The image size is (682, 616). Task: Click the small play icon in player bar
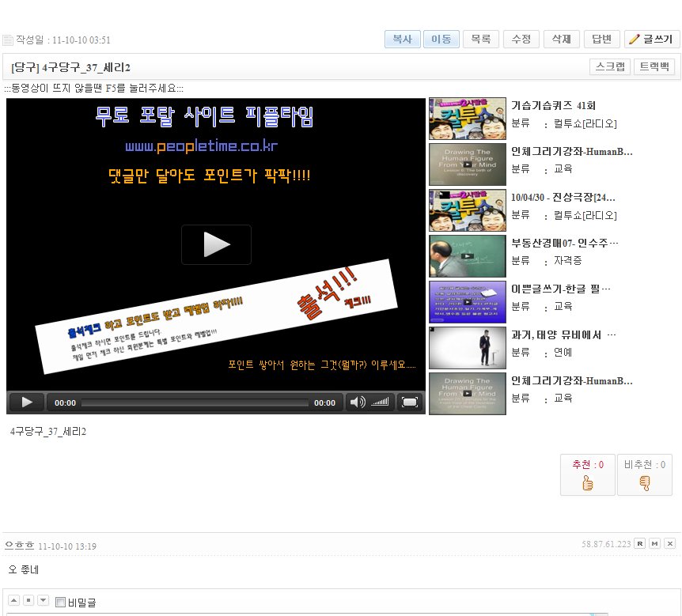click(27, 402)
